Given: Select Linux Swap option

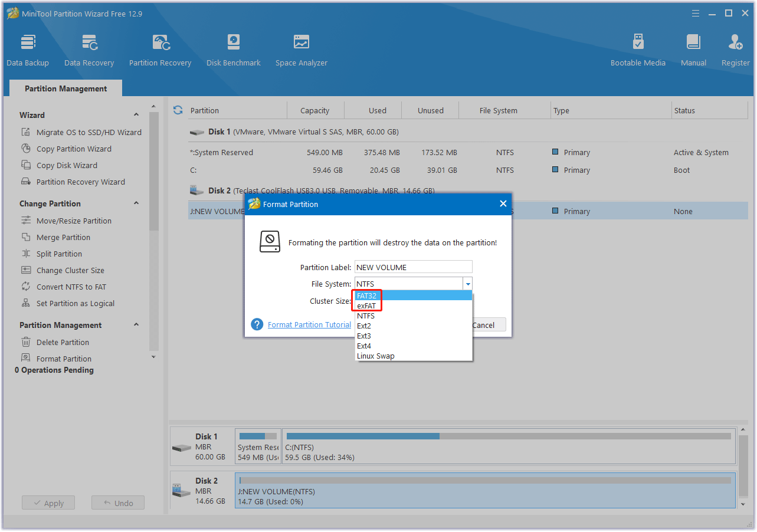Looking at the screenshot, I should pos(414,356).
